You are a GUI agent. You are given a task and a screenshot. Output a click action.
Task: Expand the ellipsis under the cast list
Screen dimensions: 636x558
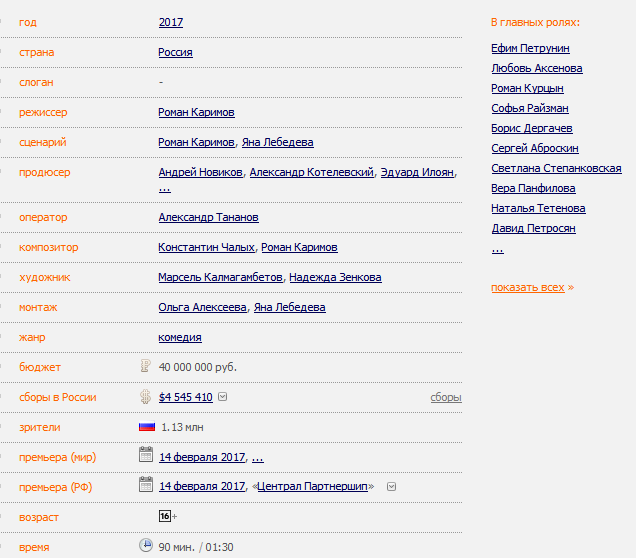pos(497,249)
